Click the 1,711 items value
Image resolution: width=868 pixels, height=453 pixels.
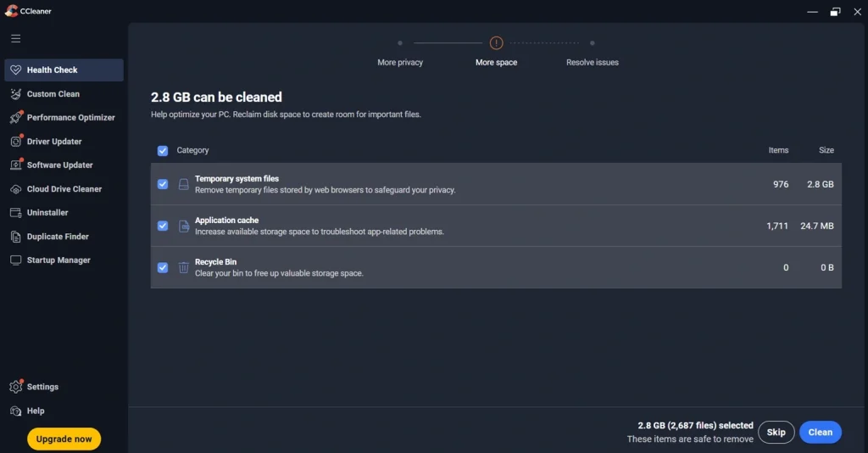click(x=777, y=226)
